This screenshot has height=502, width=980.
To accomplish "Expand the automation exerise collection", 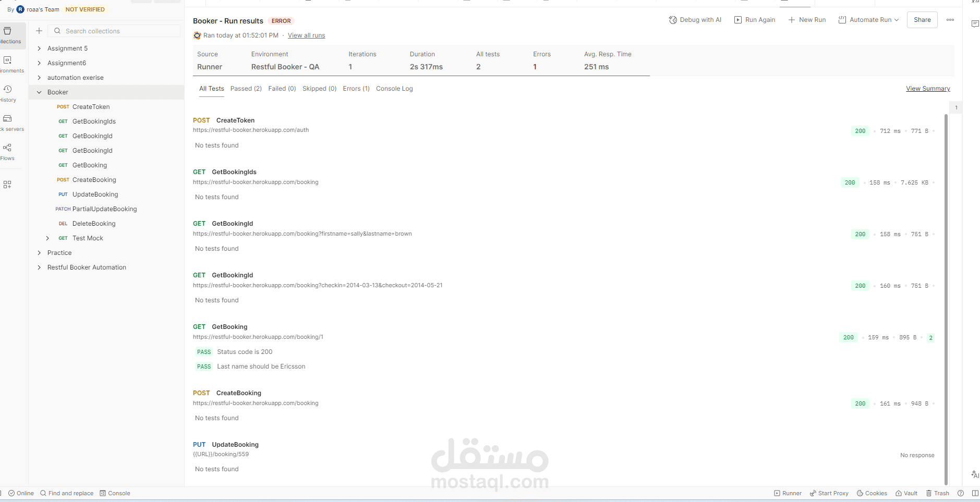I will click(x=39, y=78).
